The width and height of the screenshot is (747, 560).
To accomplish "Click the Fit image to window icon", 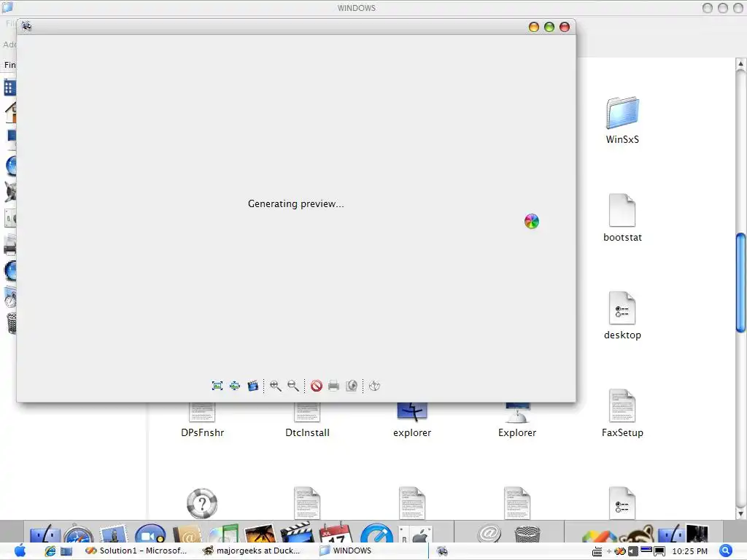I will click(x=217, y=386).
